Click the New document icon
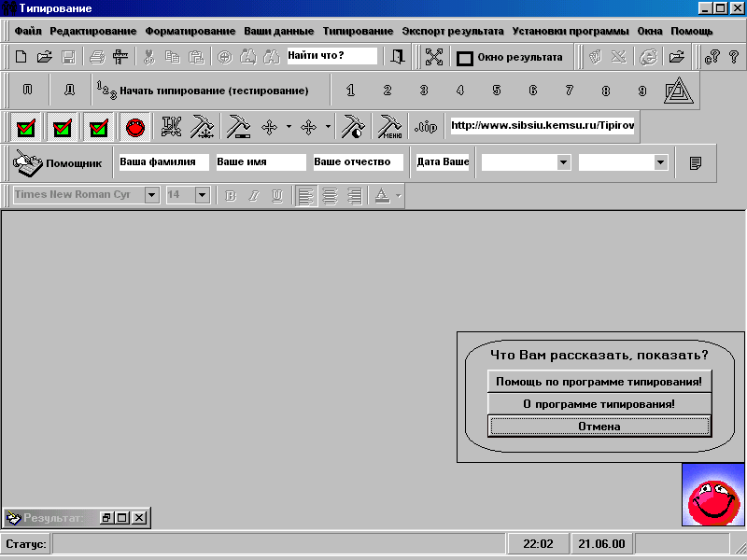 click(x=21, y=57)
